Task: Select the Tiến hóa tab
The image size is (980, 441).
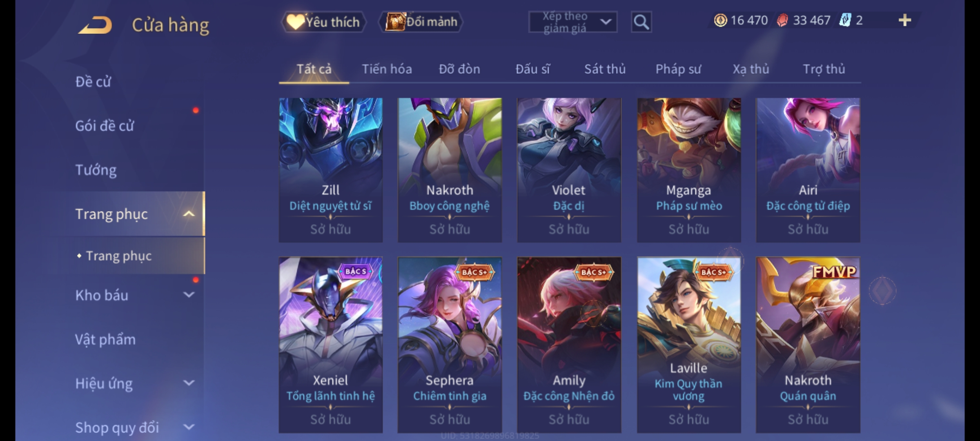Action: 387,69
